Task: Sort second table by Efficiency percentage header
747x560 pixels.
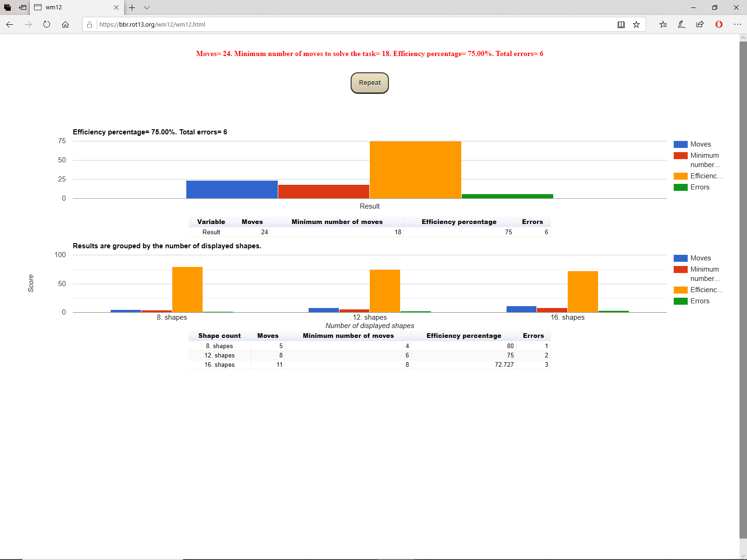Action: [464, 336]
